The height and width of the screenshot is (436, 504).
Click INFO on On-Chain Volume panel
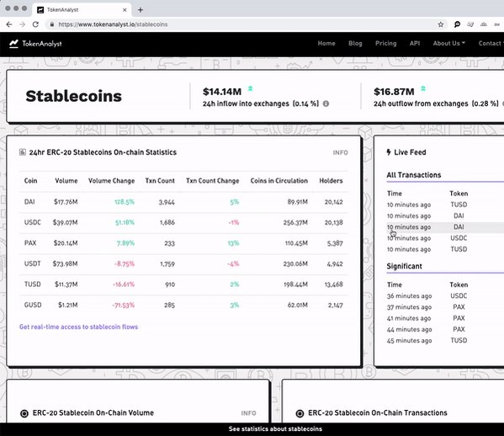[x=248, y=413]
